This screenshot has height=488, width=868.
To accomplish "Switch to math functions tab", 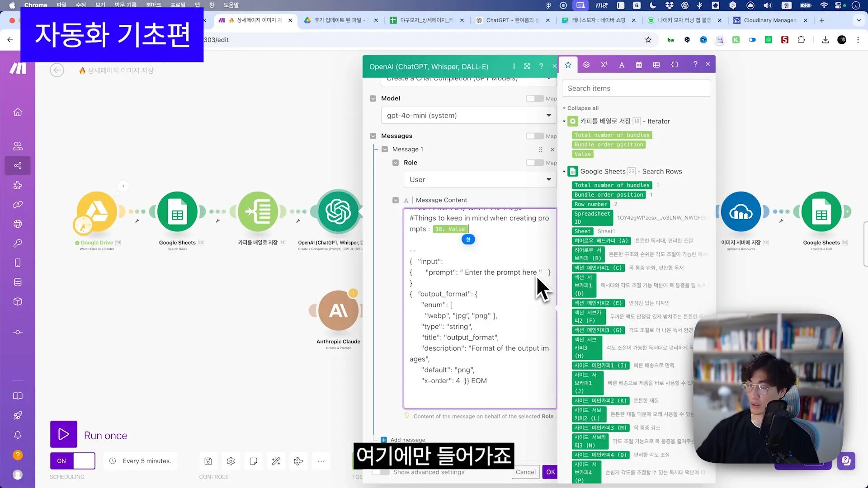I will [604, 65].
